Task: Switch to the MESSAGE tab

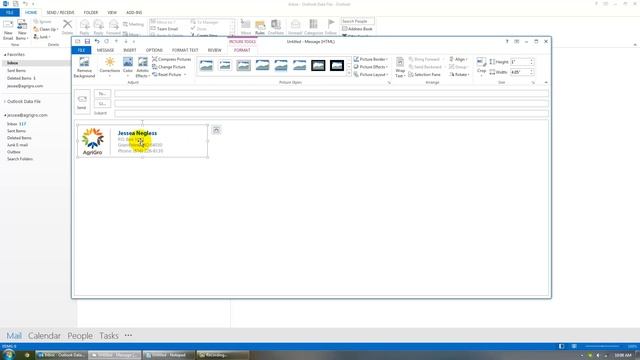Action: pos(105,50)
